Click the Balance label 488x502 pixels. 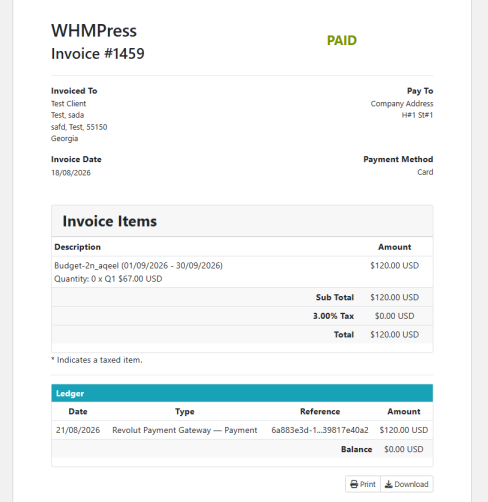click(x=356, y=449)
